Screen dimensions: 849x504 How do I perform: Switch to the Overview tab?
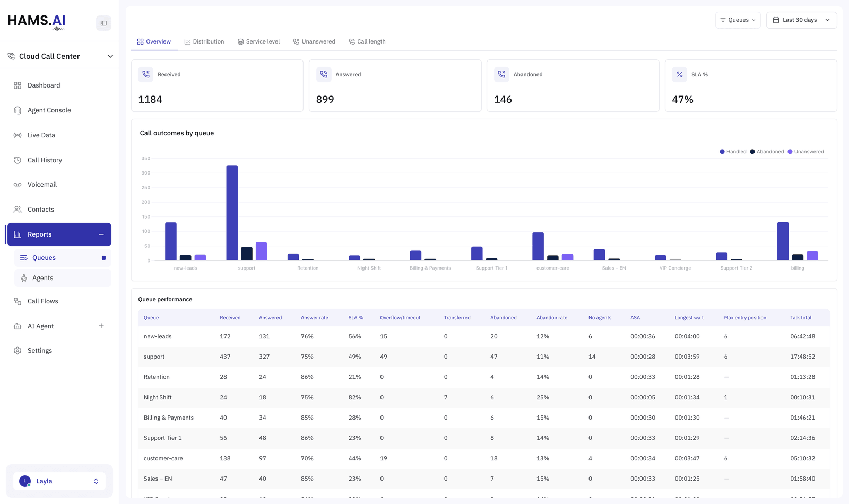pyautogui.click(x=154, y=41)
